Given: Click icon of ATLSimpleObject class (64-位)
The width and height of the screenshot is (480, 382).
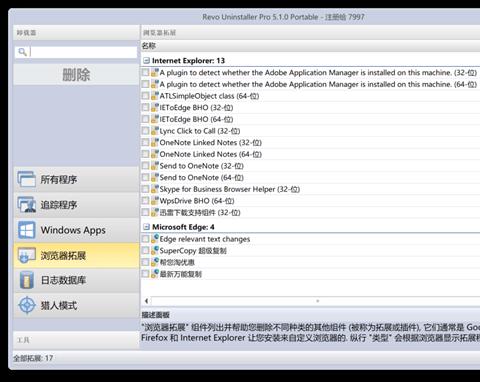Looking at the screenshot, I should (x=155, y=96).
